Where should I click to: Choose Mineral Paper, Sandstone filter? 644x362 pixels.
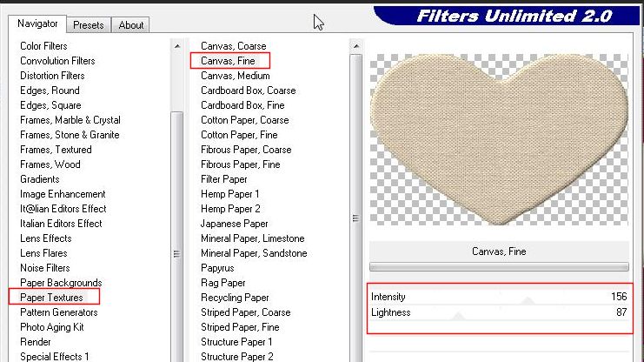[253, 253]
